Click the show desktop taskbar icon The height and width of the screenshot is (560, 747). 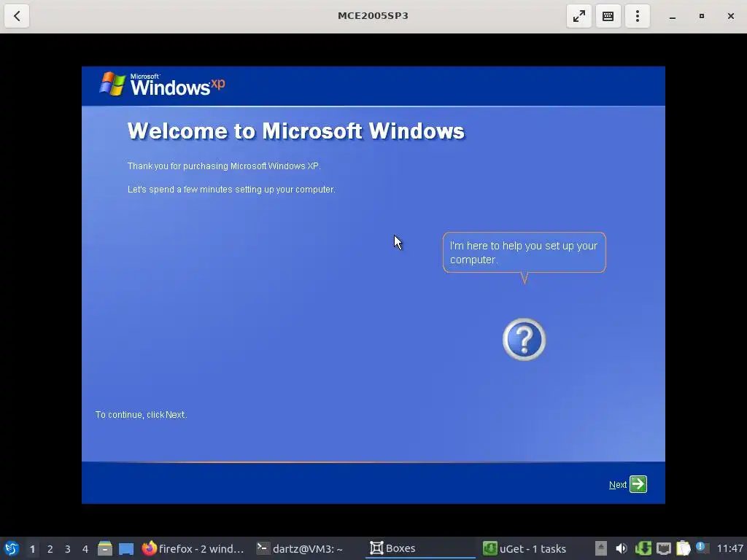126,548
